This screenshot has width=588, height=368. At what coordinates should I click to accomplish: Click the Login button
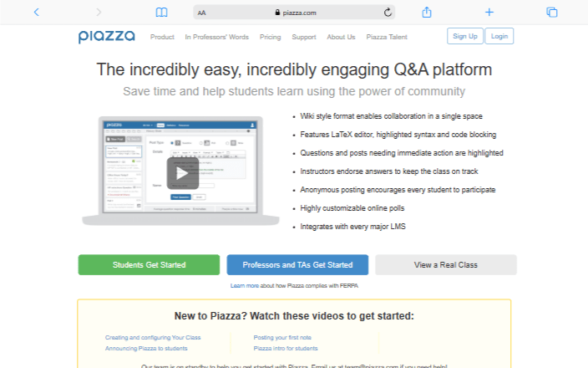(499, 36)
